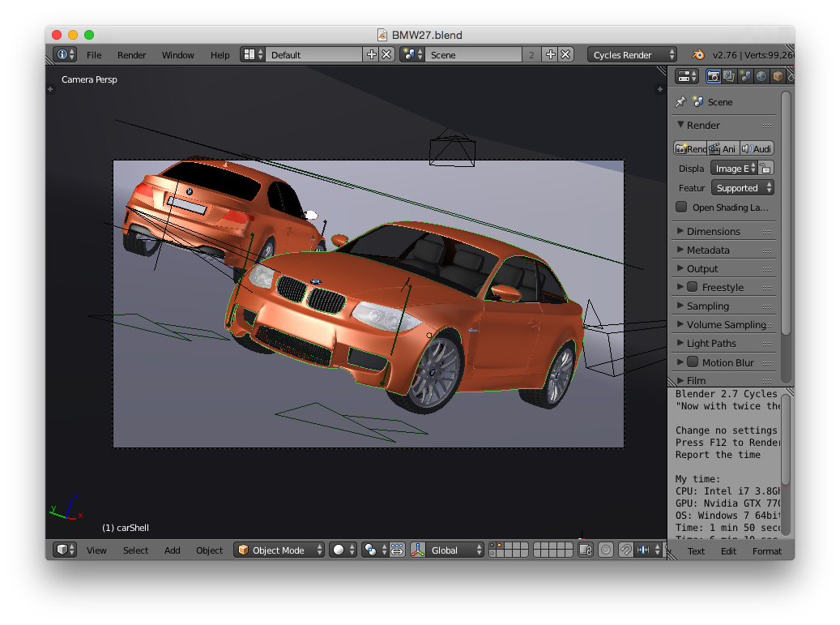Image resolution: width=840 pixels, height=625 pixels.
Task: Expand the Dimensions panel
Action: (x=713, y=231)
